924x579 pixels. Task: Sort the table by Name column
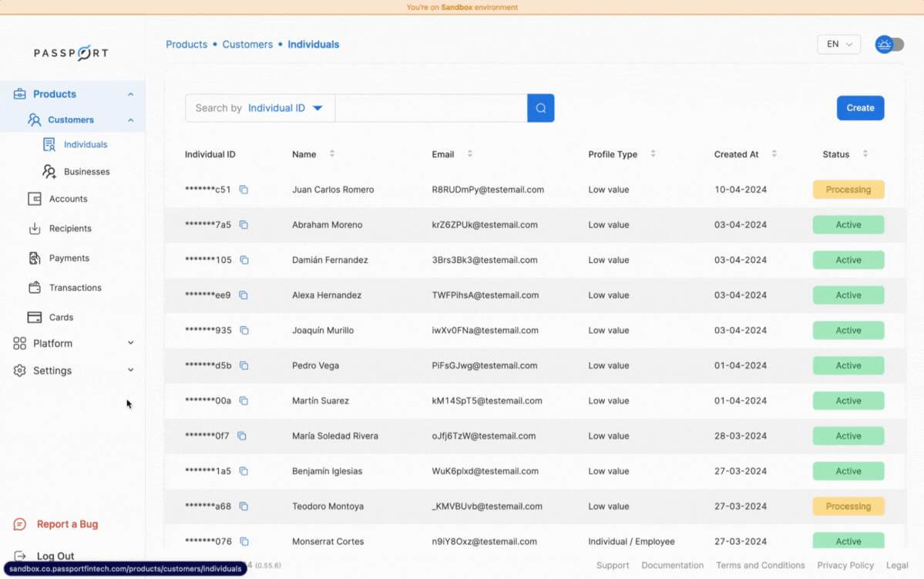click(x=332, y=154)
